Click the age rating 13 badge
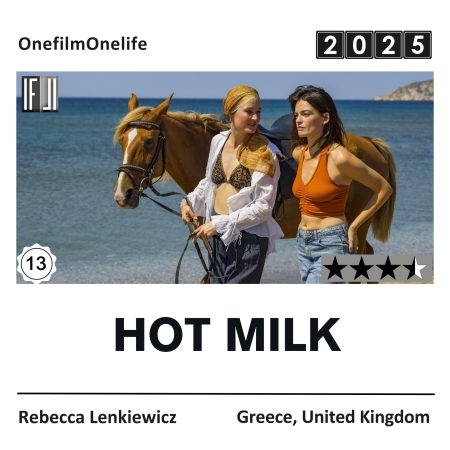The width and height of the screenshot is (450, 450). [36, 264]
